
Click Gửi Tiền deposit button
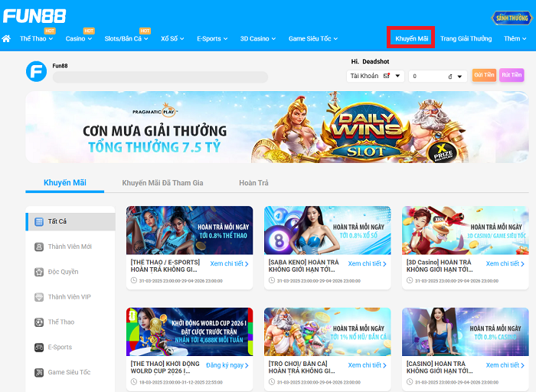484,75
